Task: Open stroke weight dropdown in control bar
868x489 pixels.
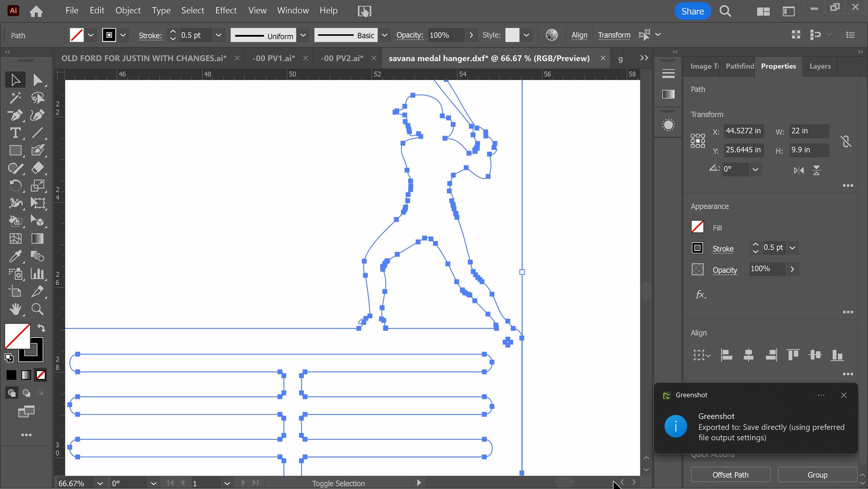Action: coord(218,35)
